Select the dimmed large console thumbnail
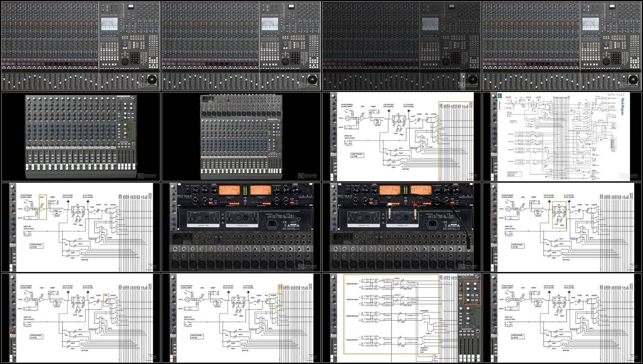The width and height of the screenshot is (643, 364). [401, 46]
